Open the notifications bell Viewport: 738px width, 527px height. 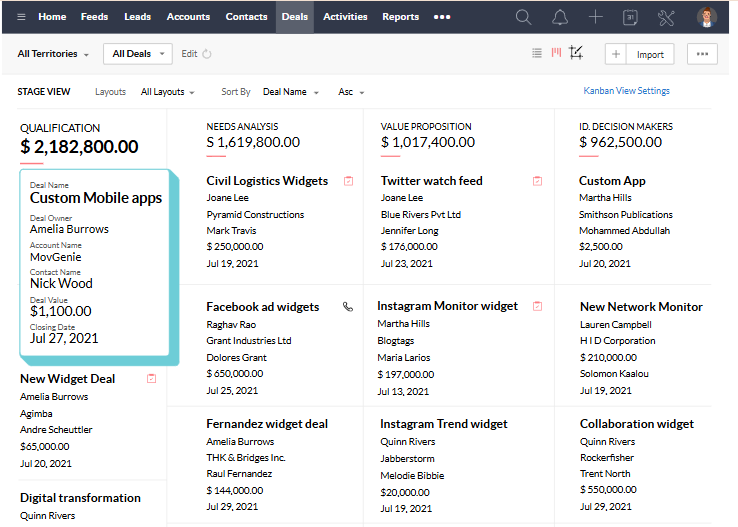[560, 17]
